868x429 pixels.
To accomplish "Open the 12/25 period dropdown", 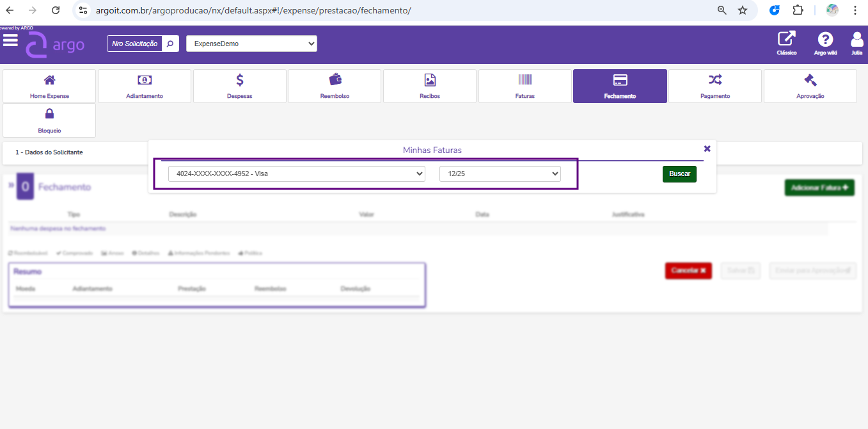I will click(500, 174).
